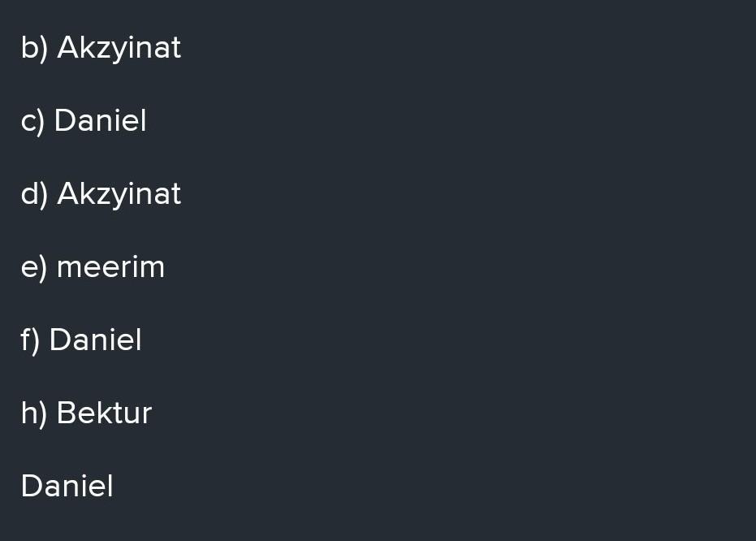Click the name Akzyinat in answer b
The image size is (756, 541).
pos(119,48)
